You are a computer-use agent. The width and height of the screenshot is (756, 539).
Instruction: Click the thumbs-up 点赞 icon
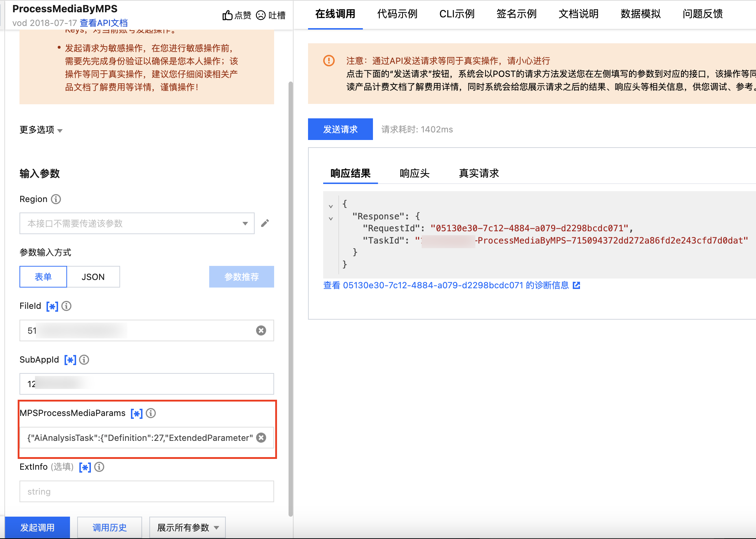pos(227,15)
